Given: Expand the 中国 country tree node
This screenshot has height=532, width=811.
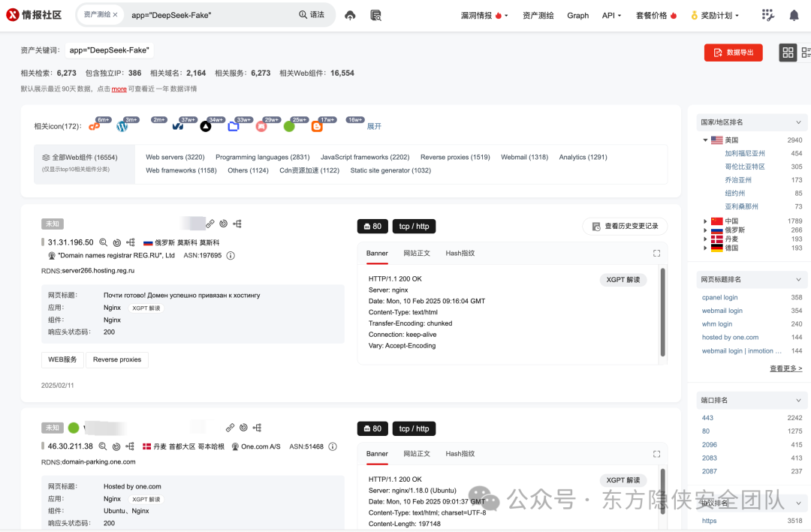Looking at the screenshot, I should tap(705, 221).
